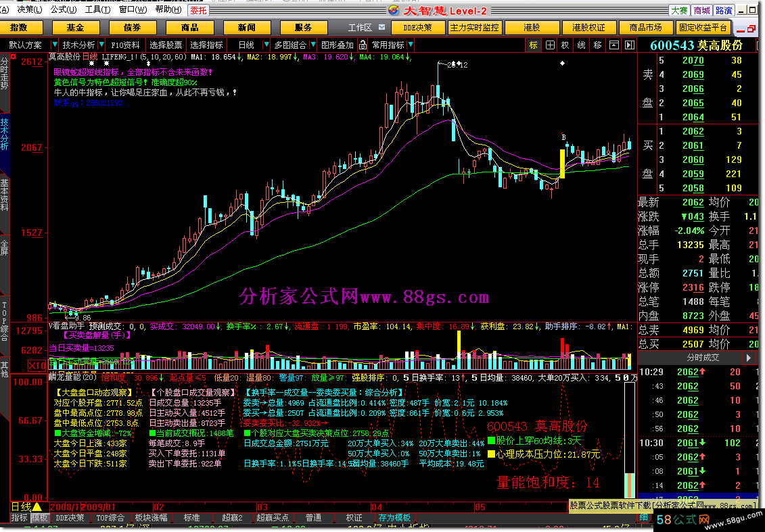Viewport: 765px width, 532px height.
Task: Click the crosshair grid toolbar icon
Action: [x=550, y=45]
